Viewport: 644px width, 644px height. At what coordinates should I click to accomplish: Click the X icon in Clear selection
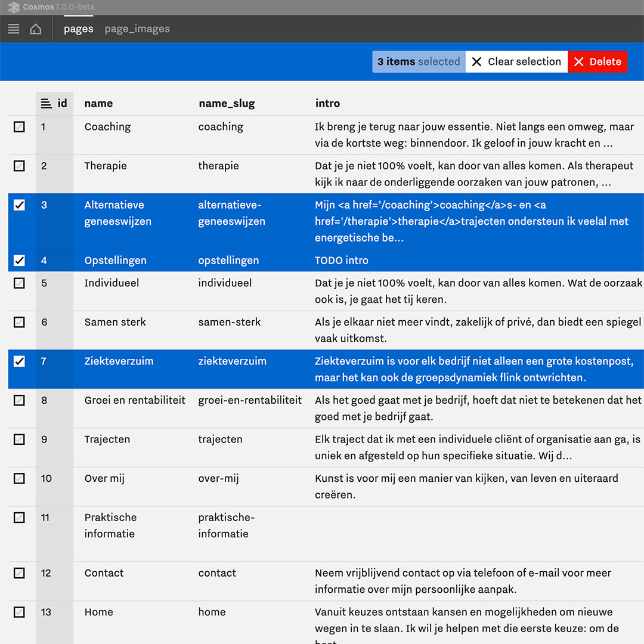pyautogui.click(x=476, y=62)
